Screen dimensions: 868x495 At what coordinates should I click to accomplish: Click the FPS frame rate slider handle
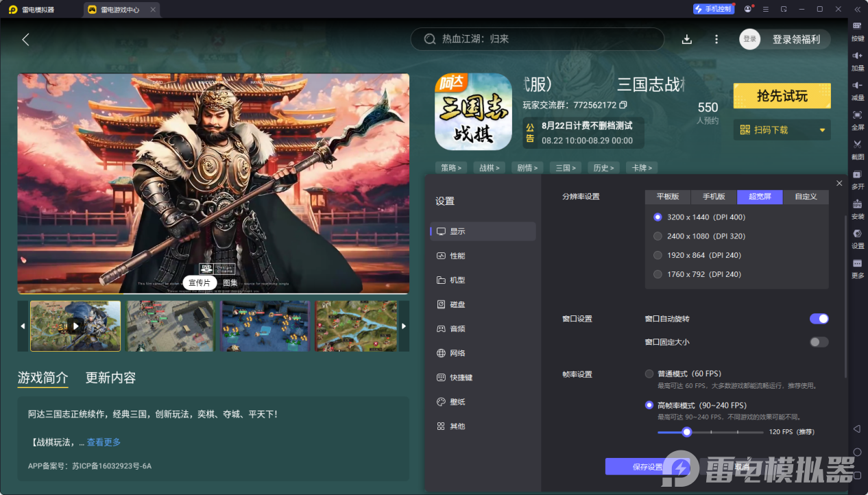[686, 432]
